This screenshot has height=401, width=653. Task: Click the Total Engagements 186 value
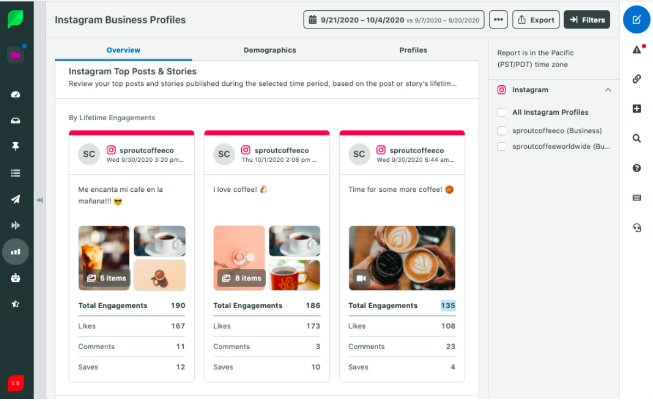(313, 306)
